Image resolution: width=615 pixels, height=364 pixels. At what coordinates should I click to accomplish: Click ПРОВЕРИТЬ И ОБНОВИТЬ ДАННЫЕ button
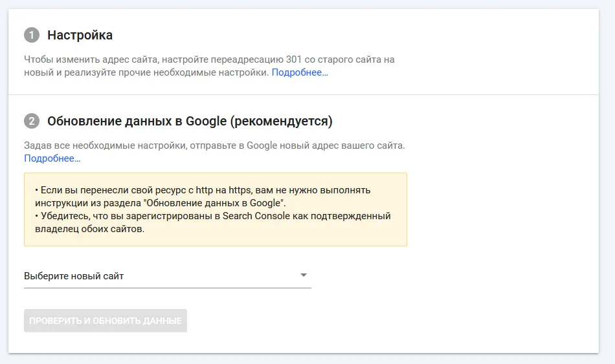pyautogui.click(x=106, y=321)
